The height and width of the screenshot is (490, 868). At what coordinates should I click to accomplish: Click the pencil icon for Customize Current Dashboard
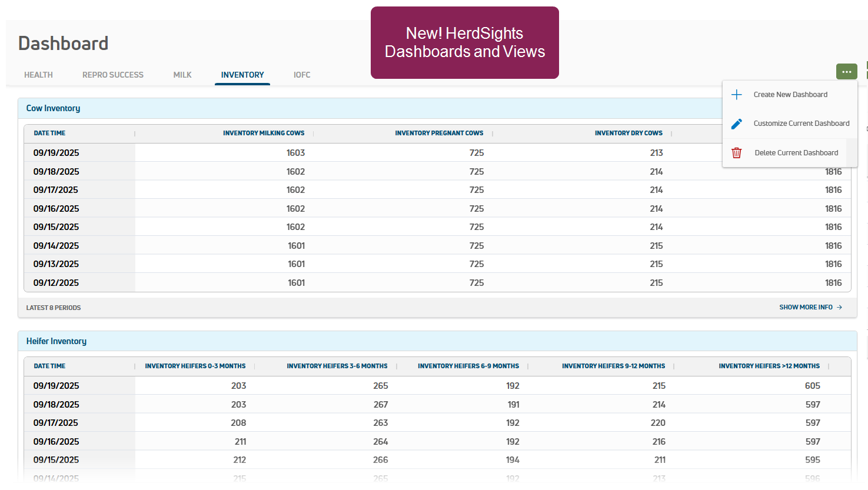[736, 124]
